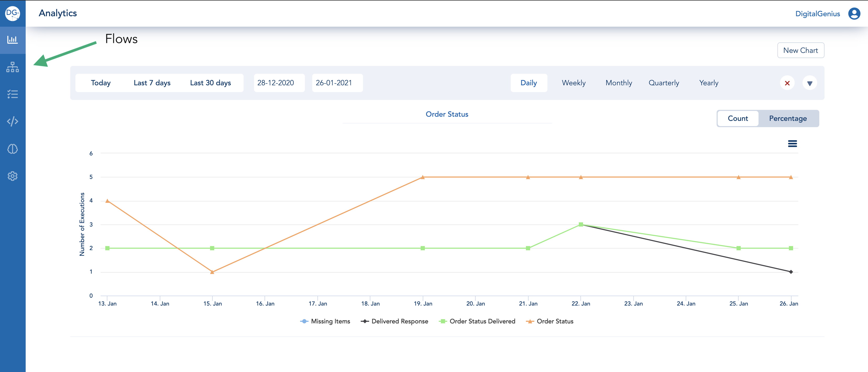Click the New Chart button

tap(800, 50)
